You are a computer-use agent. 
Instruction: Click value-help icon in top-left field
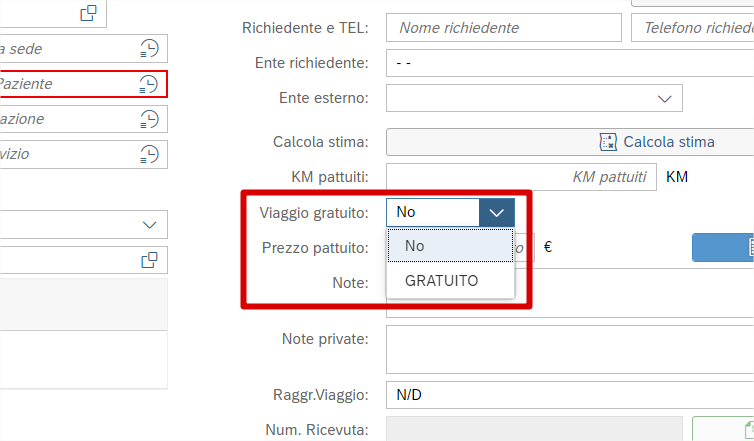[89, 13]
